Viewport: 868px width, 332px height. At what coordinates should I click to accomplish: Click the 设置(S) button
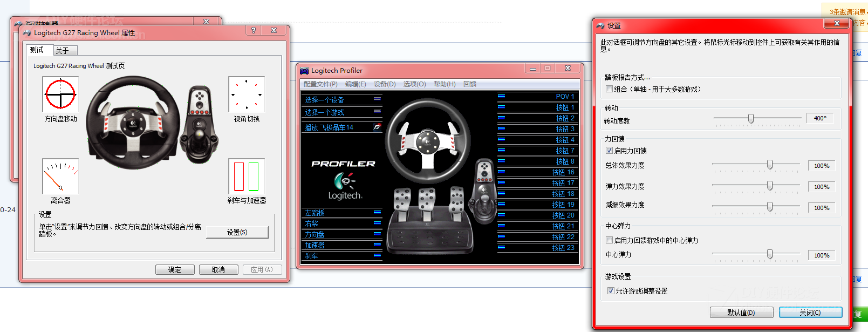(237, 232)
